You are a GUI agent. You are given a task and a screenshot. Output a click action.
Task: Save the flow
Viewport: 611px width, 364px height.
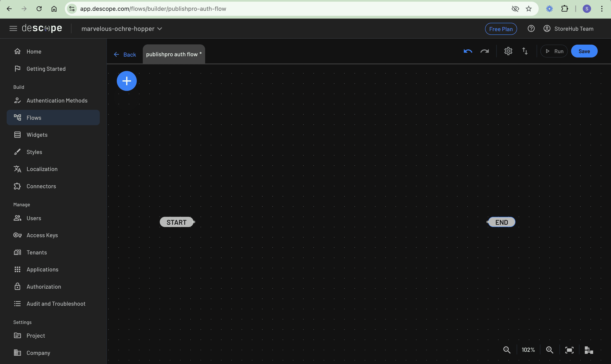pyautogui.click(x=584, y=51)
